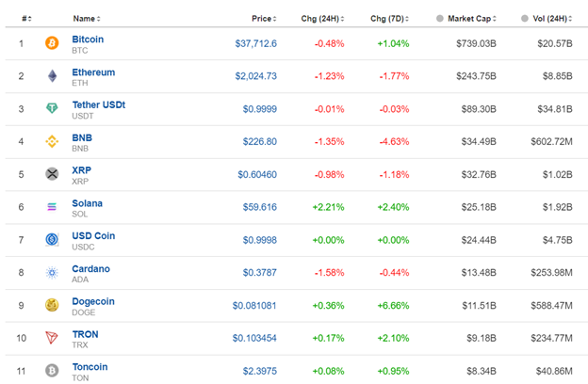588x384 pixels.
Task: Click the Tether USDt green logo icon
Action: click(x=52, y=108)
